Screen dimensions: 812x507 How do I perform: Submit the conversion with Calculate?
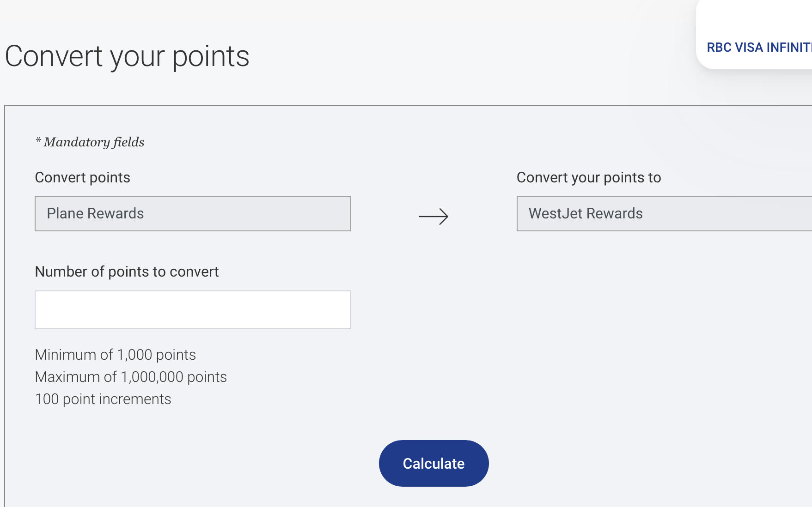433,463
